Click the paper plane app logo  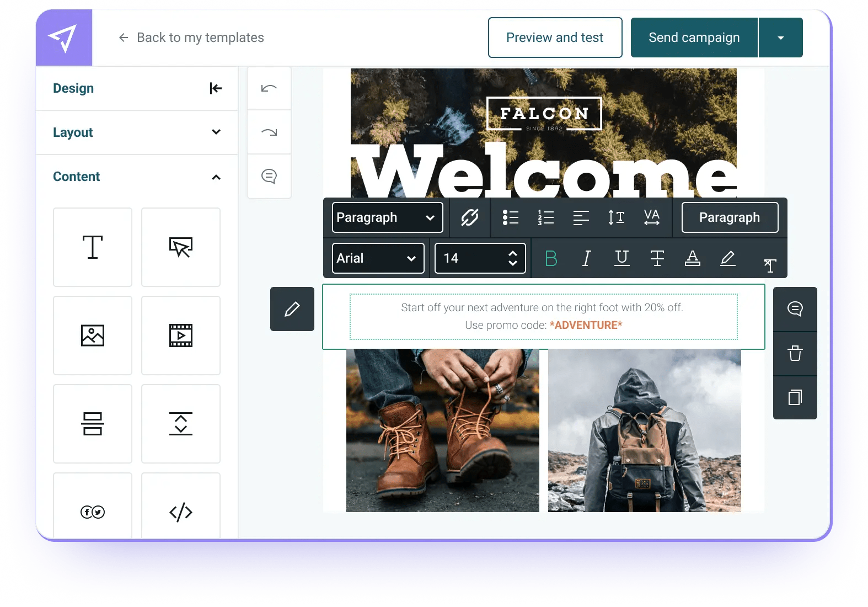tap(64, 38)
